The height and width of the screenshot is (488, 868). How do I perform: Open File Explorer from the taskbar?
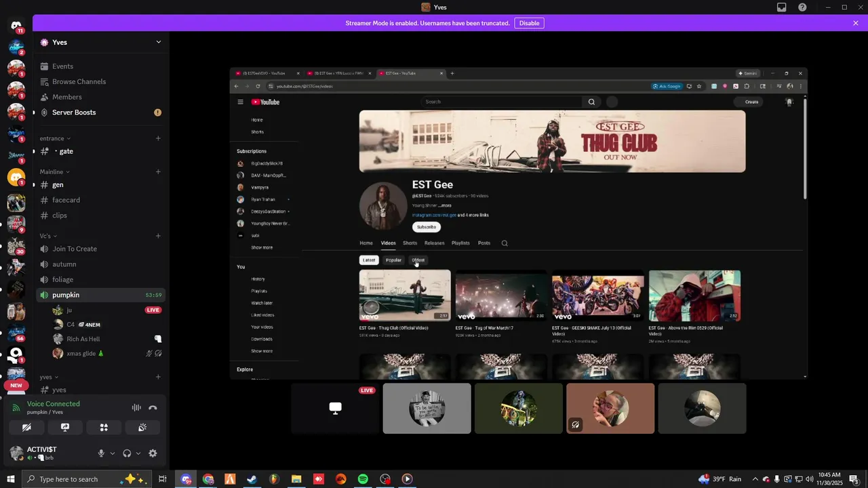[296, 479]
